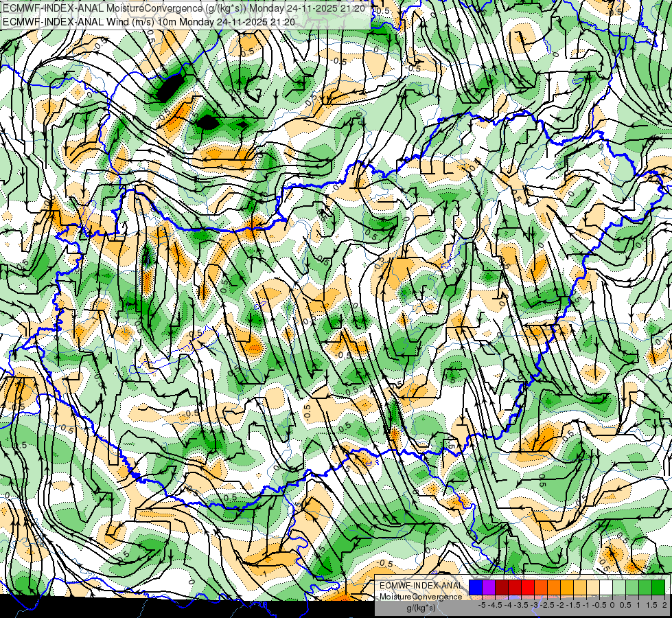This screenshot has height=618, width=672.
Task: Click the -5 value on legend scale
Action: [x=482, y=605]
